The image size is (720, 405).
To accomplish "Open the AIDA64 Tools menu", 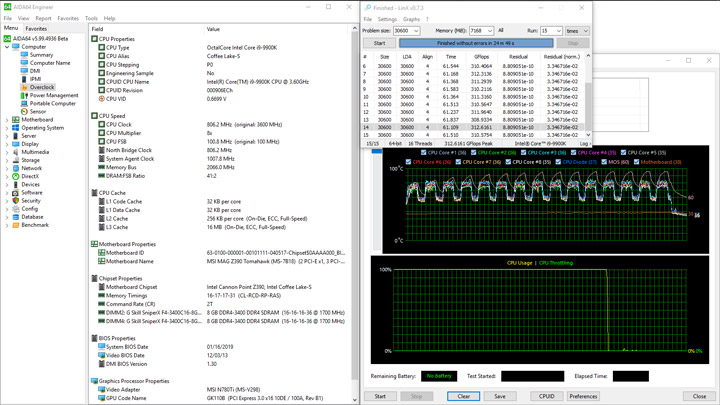I will pyautogui.click(x=91, y=18).
